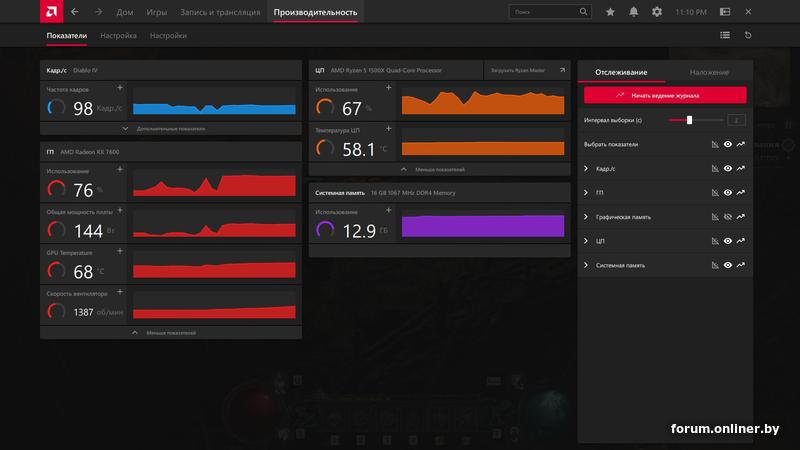Toggle graph icon for Кадр./с row
The image size is (800, 450).
[741, 168]
